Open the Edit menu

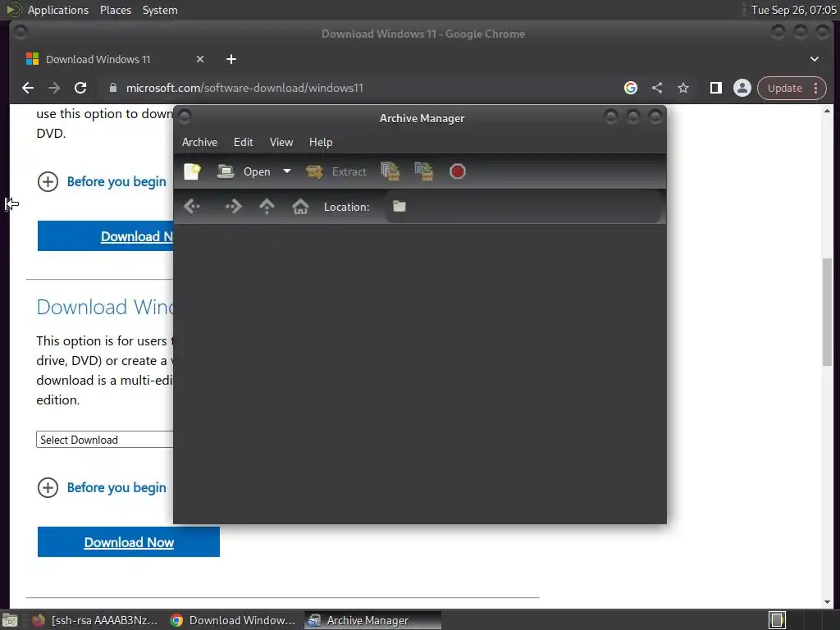[x=243, y=142]
